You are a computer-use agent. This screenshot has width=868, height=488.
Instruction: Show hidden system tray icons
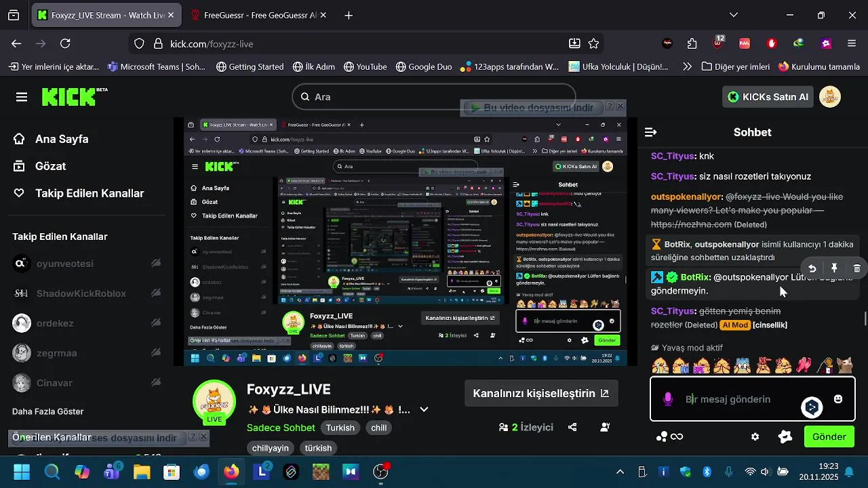tap(620, 472)
